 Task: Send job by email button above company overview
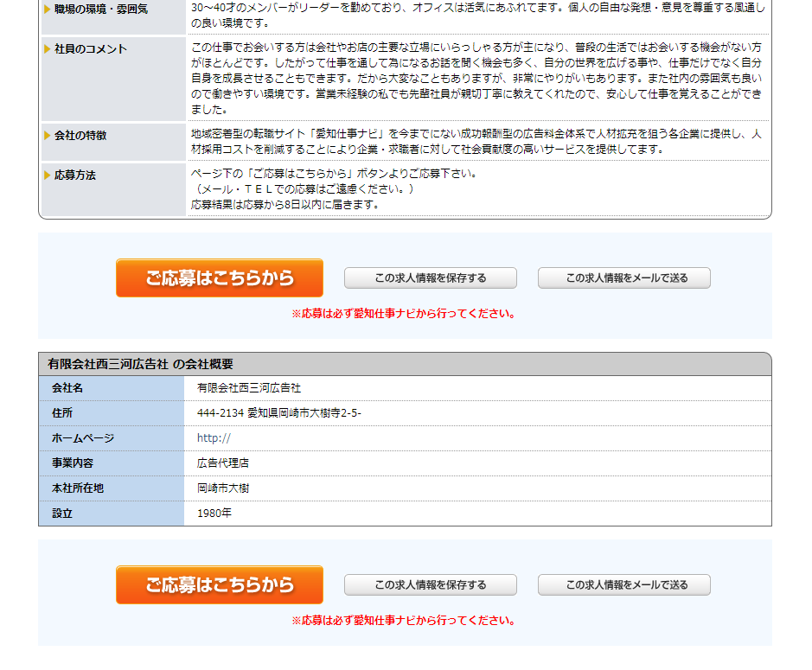[623, 278]
